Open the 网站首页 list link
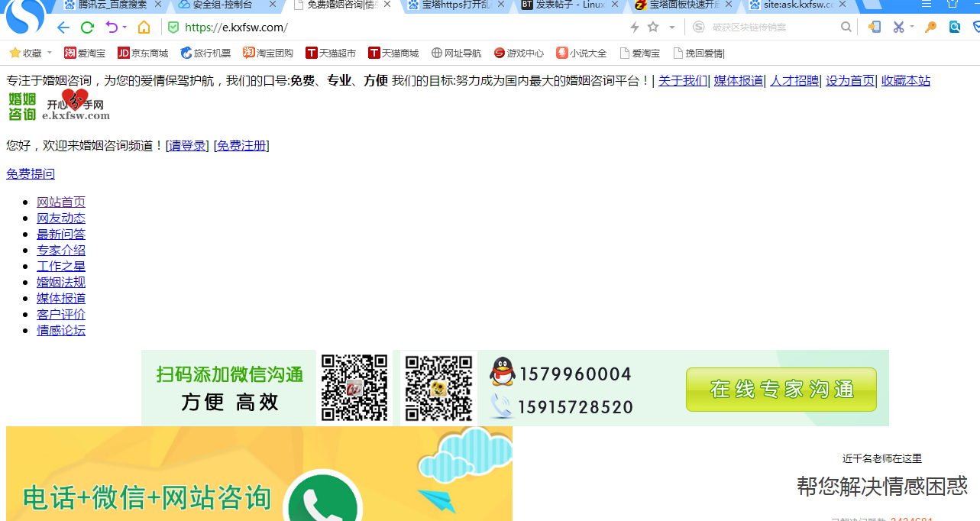This screenshot has height=521, width=980. (x=61, y=202)
